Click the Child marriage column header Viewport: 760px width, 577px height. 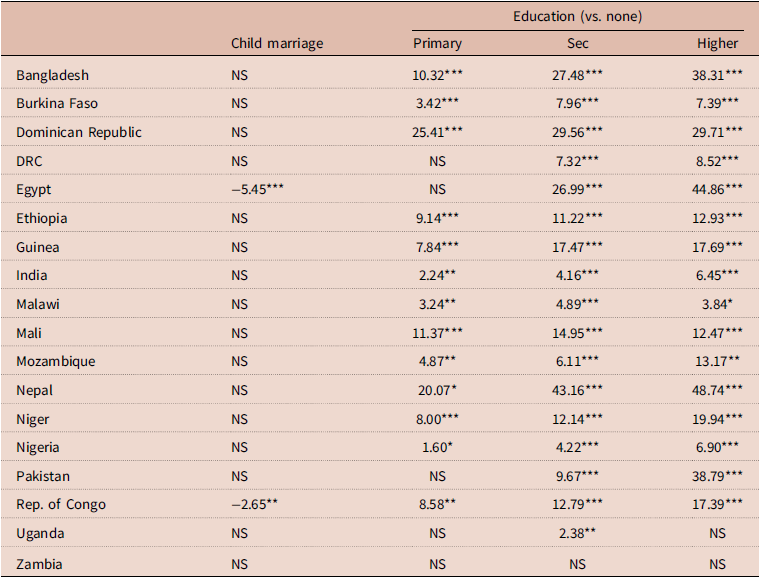point(277,44)
